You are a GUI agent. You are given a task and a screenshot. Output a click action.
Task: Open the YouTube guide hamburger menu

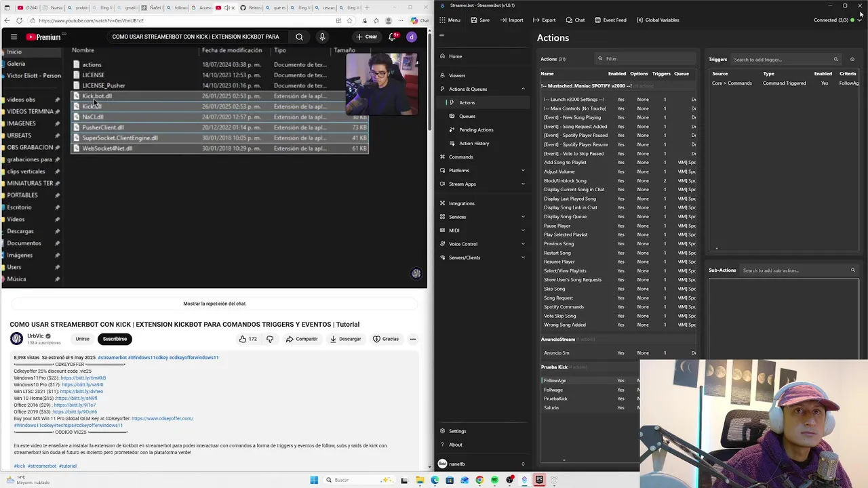coord(14,37)
